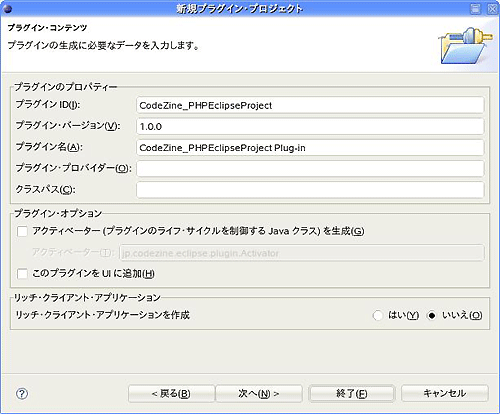Proceed with 次へ button
Image resolution: width=500 pixels, height=414 pixels.
pyautogui.click(x=259, y=394)
